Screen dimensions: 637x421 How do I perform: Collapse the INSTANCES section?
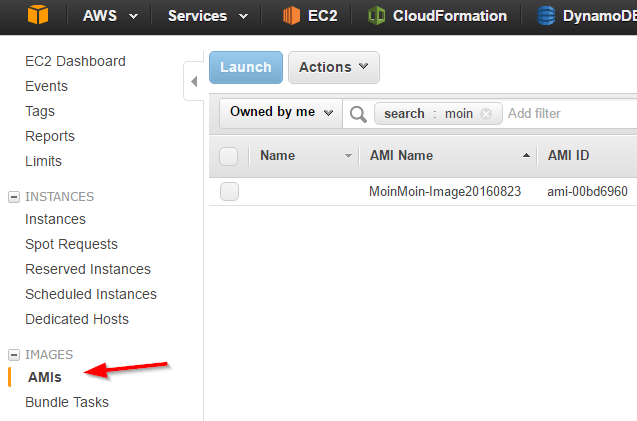13,197
